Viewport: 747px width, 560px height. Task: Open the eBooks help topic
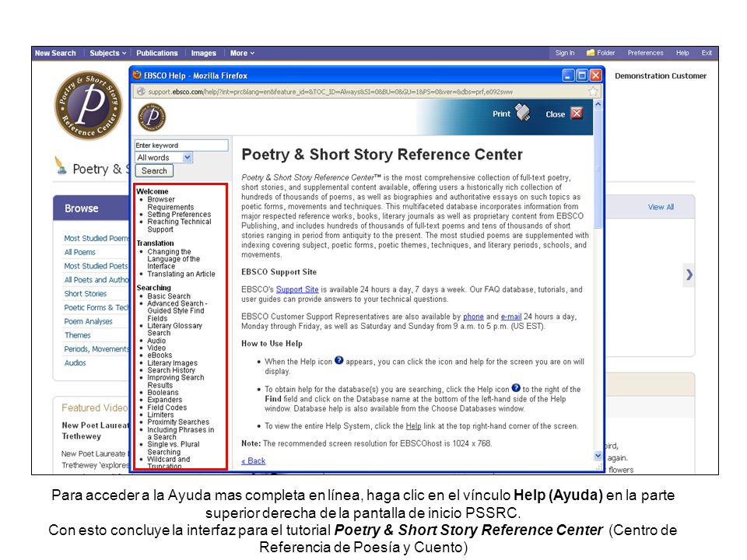coord(160,355)
